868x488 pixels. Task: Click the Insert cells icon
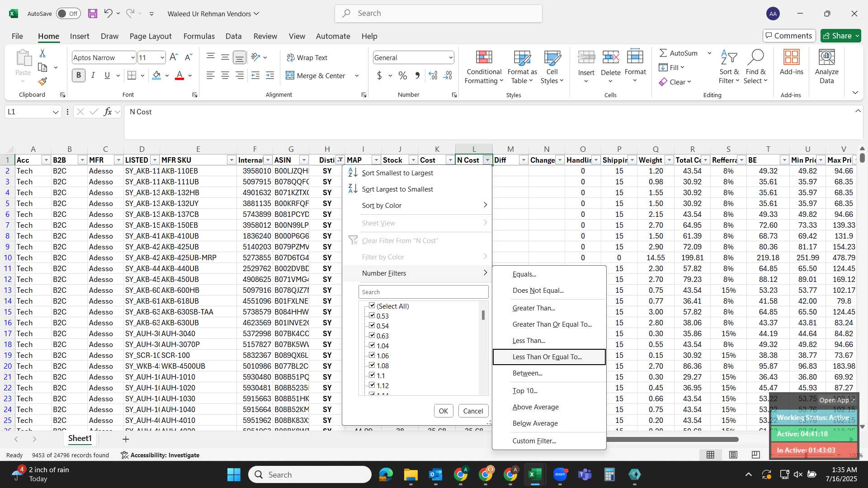click(x=586, y=57)
